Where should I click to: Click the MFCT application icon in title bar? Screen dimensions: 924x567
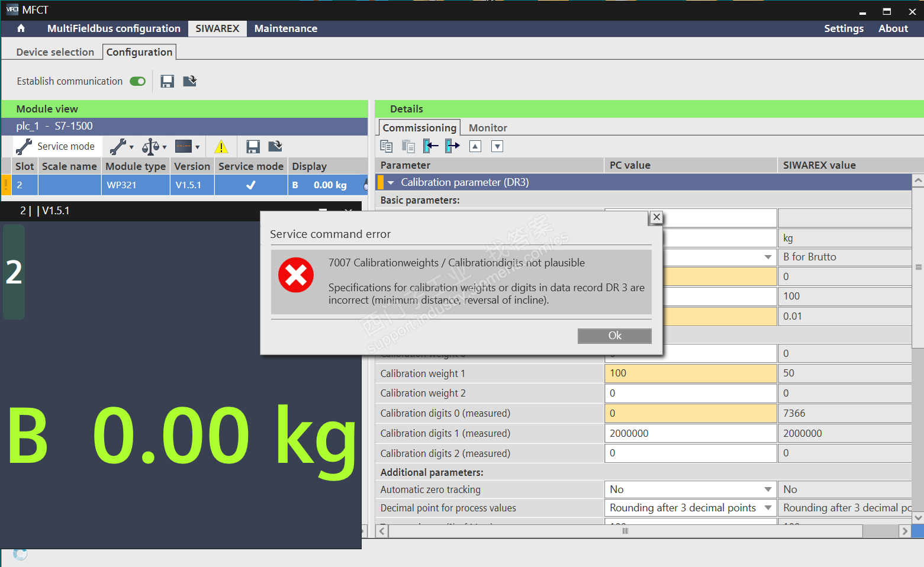pyautogui.click(x=12, y=9)
